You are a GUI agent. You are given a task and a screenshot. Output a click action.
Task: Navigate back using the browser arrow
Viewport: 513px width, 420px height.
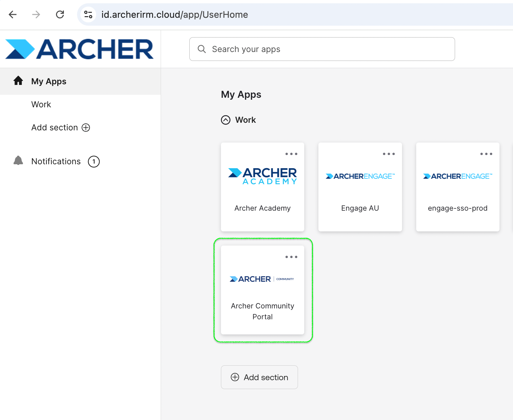(13, 14)
